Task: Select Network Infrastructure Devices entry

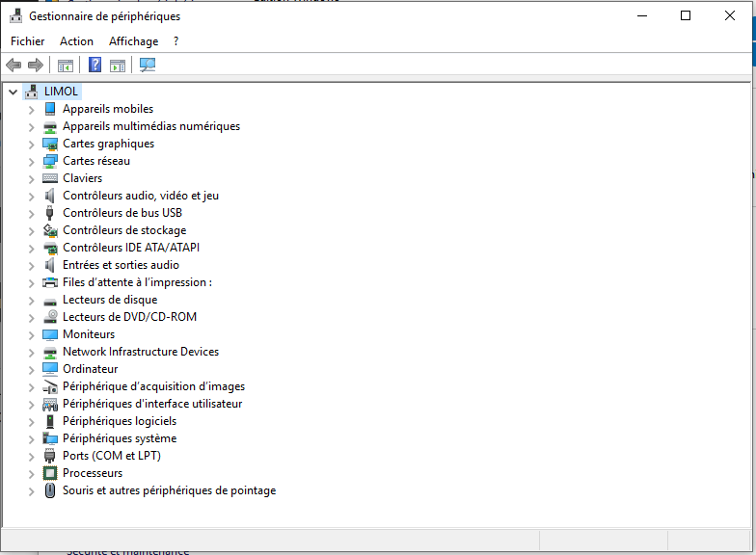Action: tap(141, 352)
